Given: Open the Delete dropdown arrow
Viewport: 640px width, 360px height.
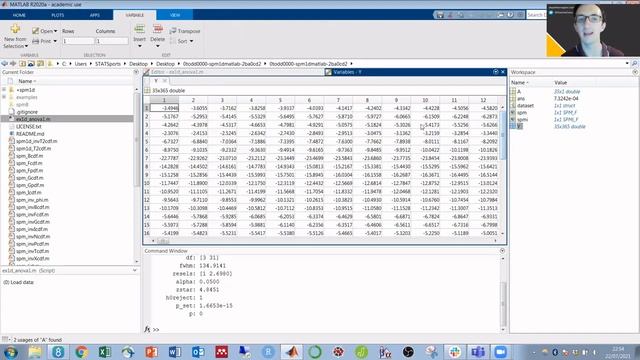Looking at the screenshot, I should [x=158, y=46].
